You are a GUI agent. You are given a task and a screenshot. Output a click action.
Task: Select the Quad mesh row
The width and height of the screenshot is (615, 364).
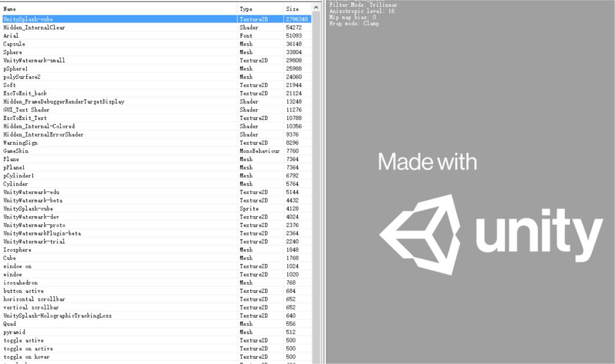click(157, 324)
